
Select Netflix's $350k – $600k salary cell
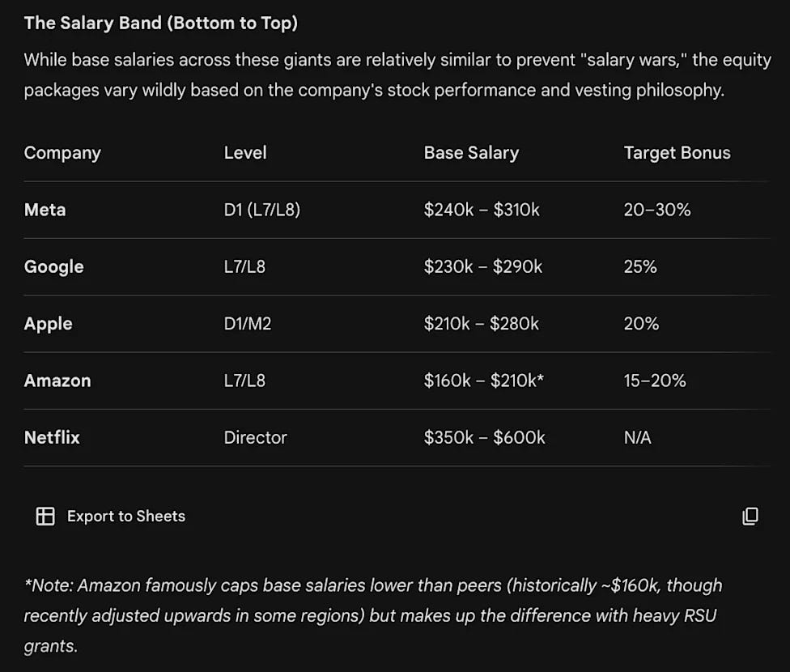(484, 437)
